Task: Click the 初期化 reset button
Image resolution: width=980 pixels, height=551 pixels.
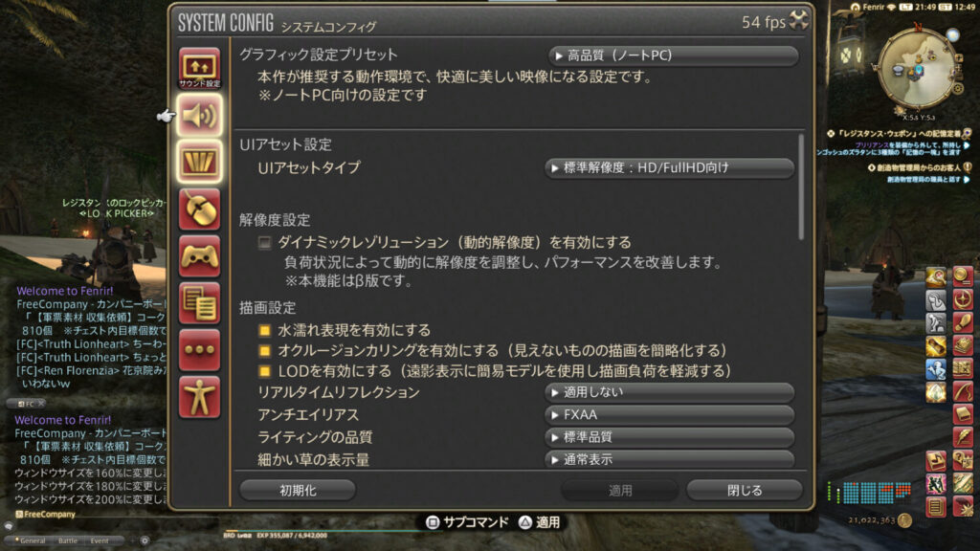Action: [x=299, y=491]
